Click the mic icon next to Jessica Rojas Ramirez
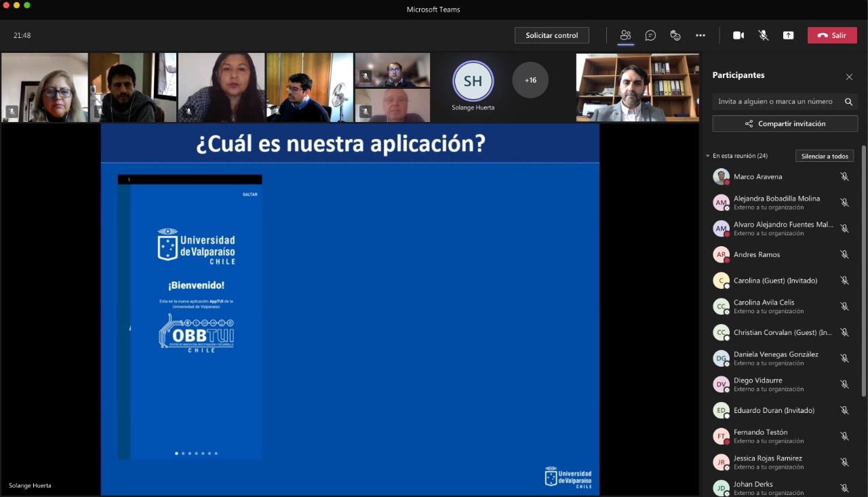This screenshot has height=497, width=868. pyautogui.click(x=844, y=462)
